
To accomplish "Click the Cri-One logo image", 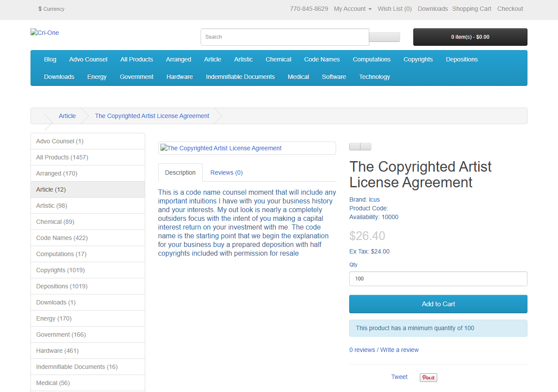I will [x=44, y=33].
